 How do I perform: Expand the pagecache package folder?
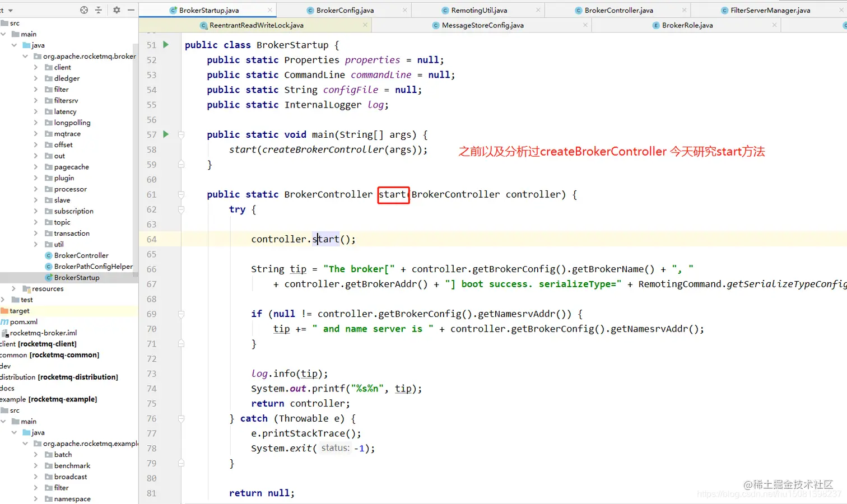[36, 167]
